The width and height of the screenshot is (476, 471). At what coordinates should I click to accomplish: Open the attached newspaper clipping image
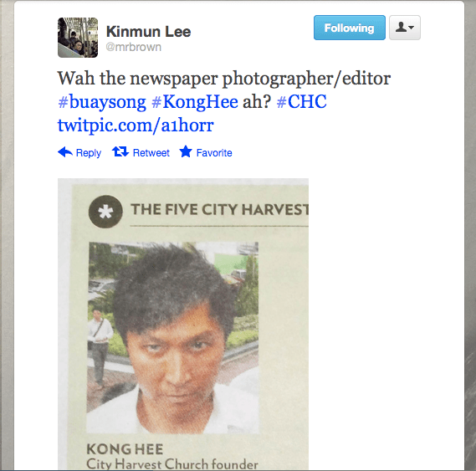[183, 324]
